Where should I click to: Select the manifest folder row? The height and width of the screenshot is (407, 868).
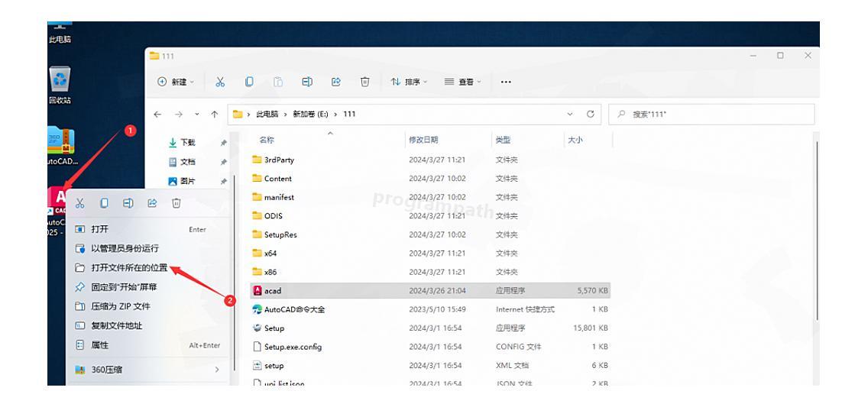(430, 198)
